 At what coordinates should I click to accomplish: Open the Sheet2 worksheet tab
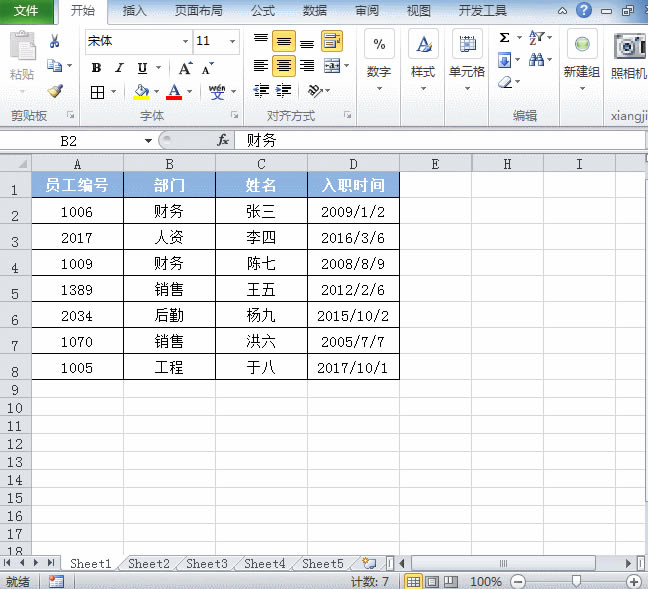click(149, 564)
